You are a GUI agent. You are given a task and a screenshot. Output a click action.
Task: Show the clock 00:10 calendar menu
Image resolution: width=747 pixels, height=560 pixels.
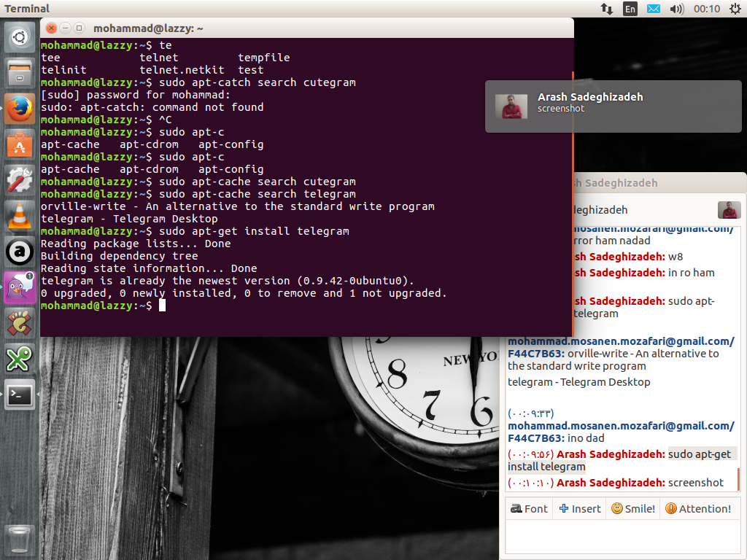707,9
